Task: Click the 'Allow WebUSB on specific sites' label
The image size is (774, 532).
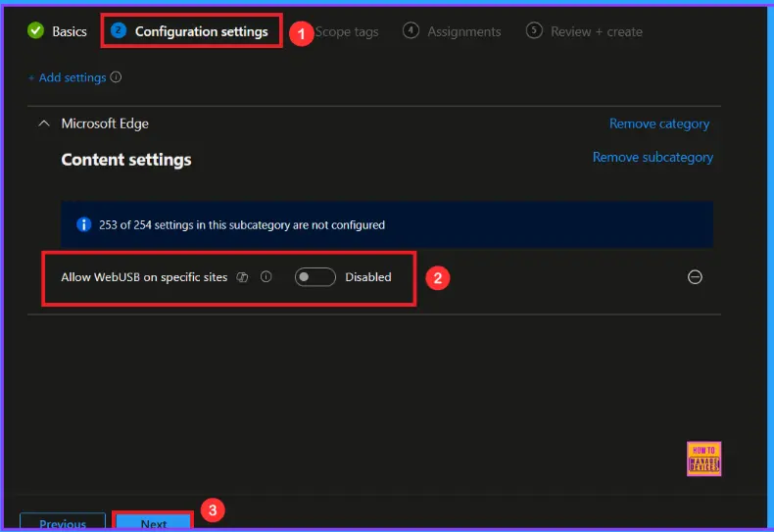Action: (144, 277)
